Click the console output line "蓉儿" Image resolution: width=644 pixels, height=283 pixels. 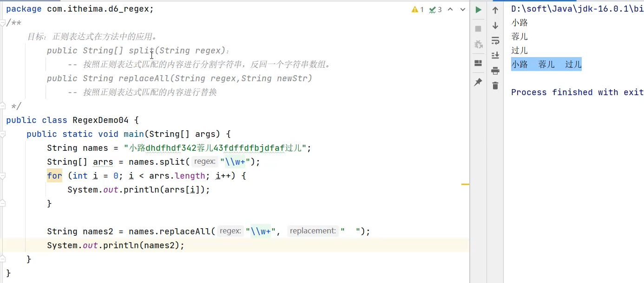pos(519,37)
